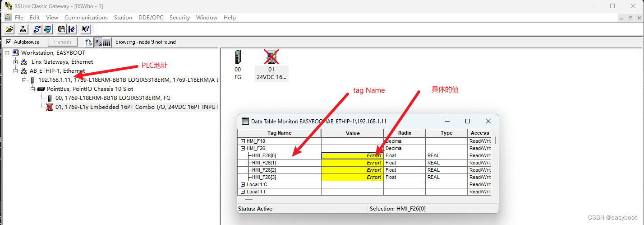This screenshot has width=644, height=225.
Task: Open the Window menu
Action: point(207,17)
